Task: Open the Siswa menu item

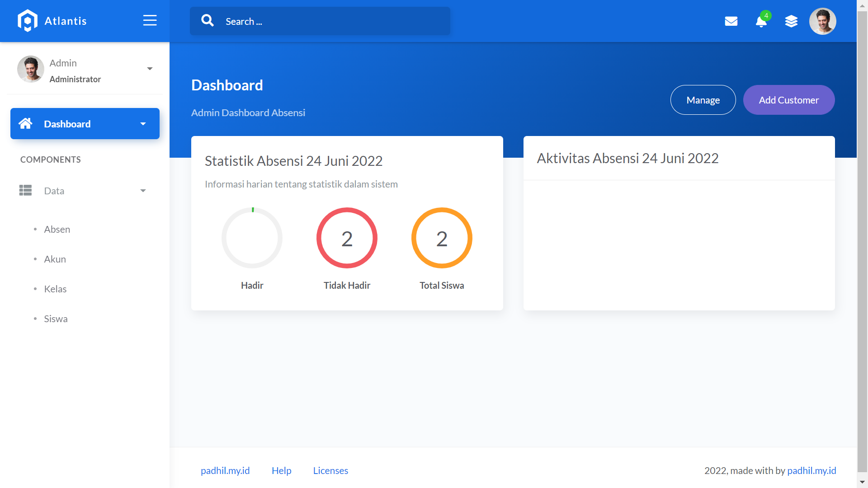Action: tap(56, 319)
